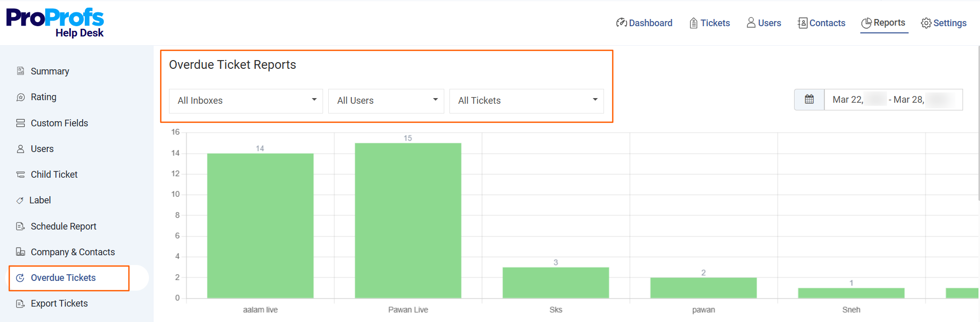Screen dimensions: 980x322
Task: Open the All Tickets dropdown
Action: point(526,101)
